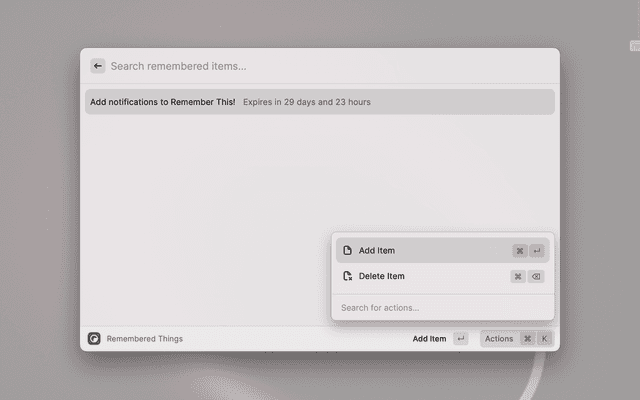Click the Command key icon in Delete Item row
Image resolution: width=640 pixels, height=400 pixels.
point(518,277)
